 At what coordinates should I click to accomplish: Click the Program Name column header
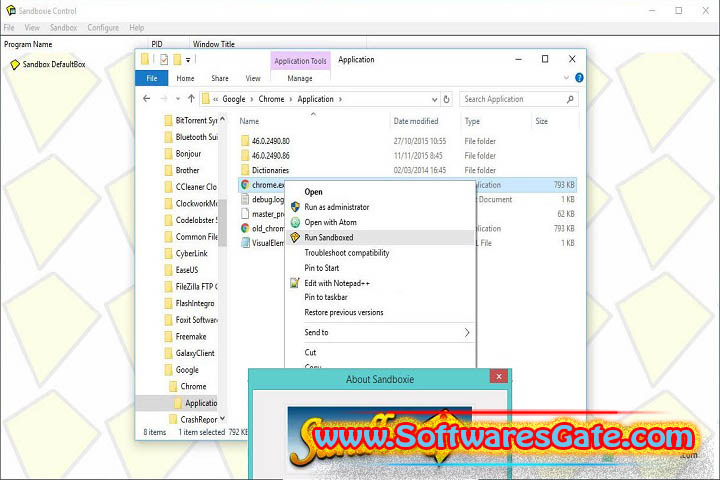coord(28,44)
